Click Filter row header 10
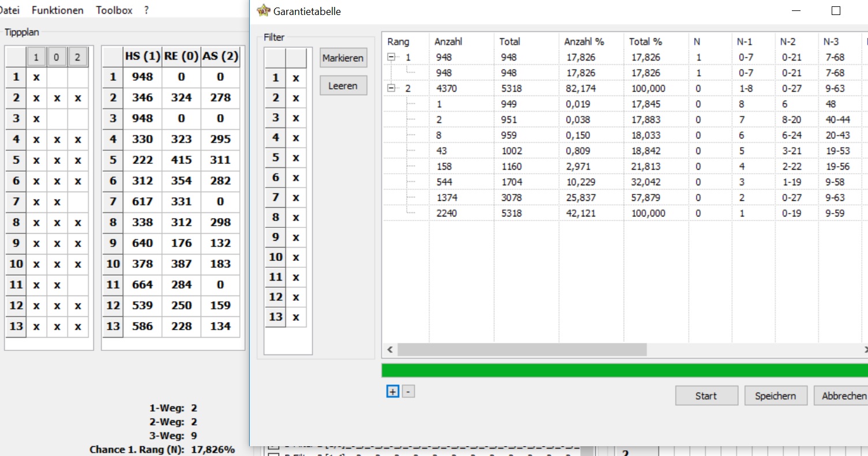This screenshot has height=456, width=868. tap(276, 257)
